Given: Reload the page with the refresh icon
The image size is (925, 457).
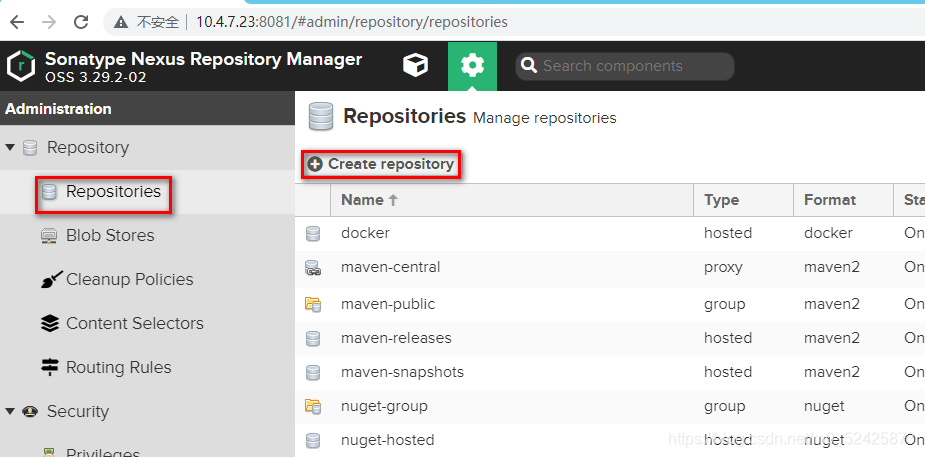Looking at the screenshot, I should 81,22.
